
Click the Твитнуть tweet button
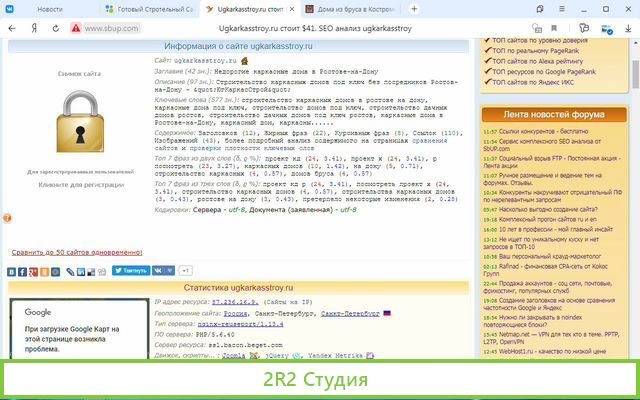(x=131, y=271)
